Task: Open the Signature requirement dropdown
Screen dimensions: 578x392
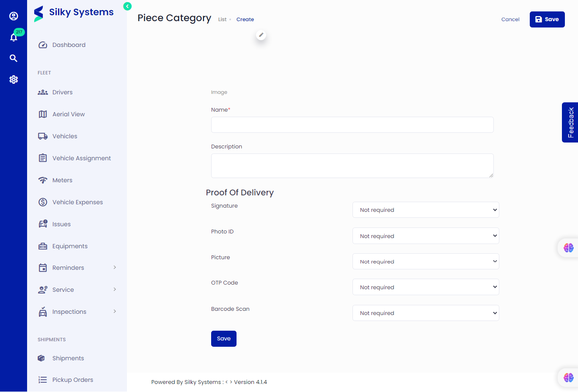Action: [426, 209]
